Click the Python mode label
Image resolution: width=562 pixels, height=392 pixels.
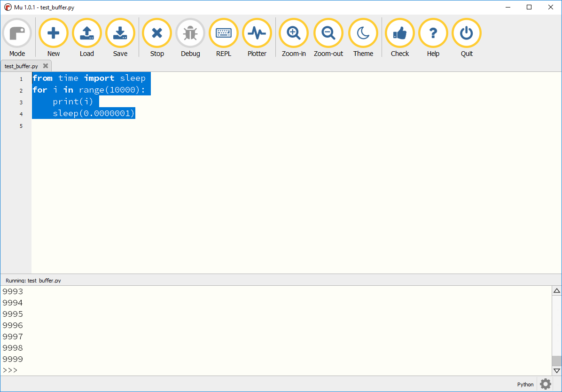525,384
